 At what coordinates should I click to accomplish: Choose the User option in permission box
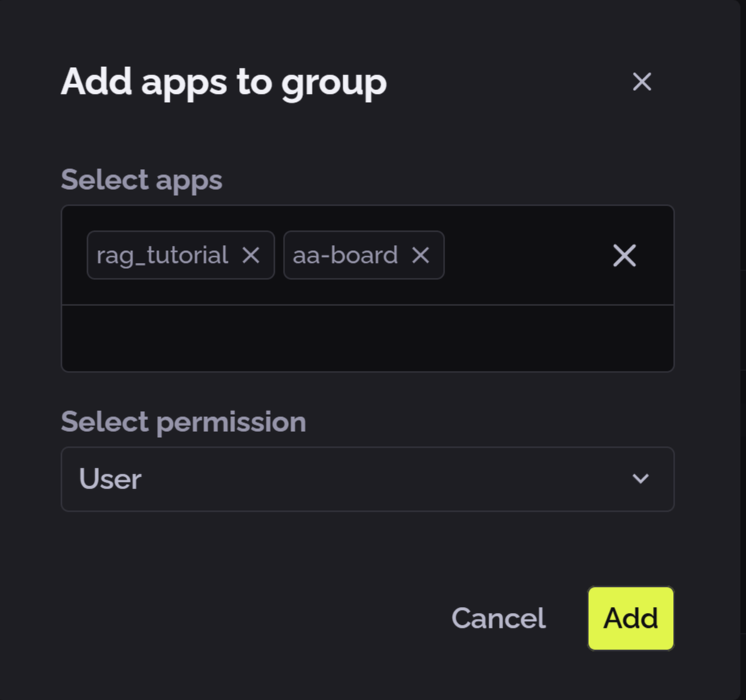109,479
